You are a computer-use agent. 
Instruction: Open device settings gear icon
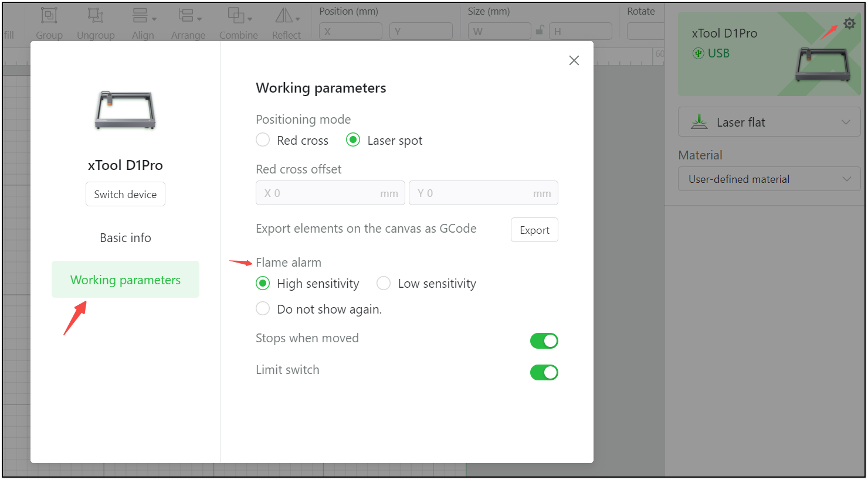pyautogui.click(x=849, y=23)
